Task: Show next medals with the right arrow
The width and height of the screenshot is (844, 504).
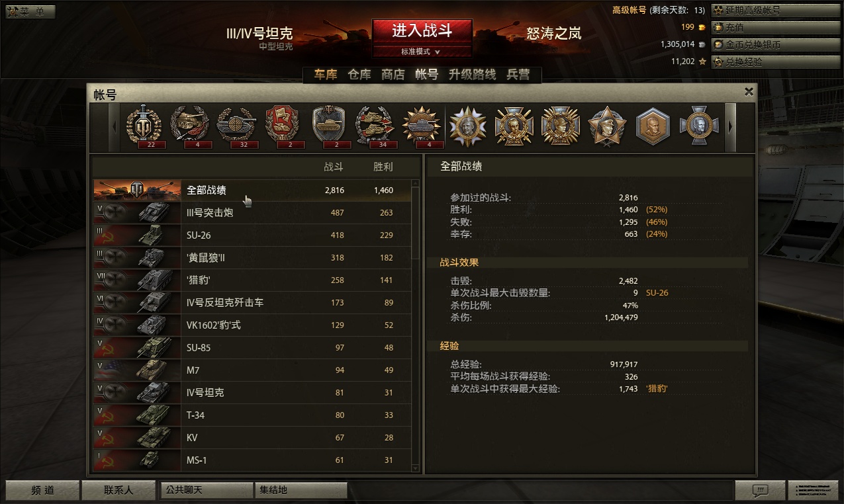Action: click(x=731, y=126)
